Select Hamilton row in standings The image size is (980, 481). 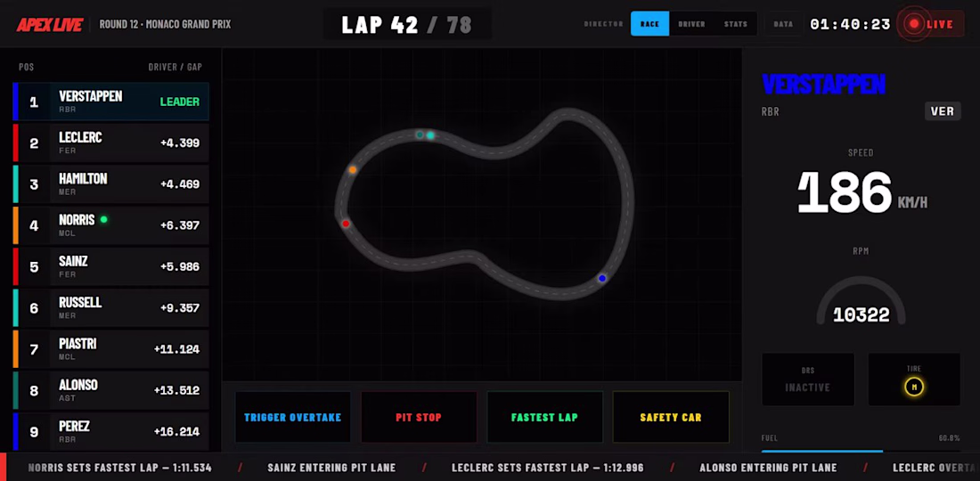(x=110, y=183)
